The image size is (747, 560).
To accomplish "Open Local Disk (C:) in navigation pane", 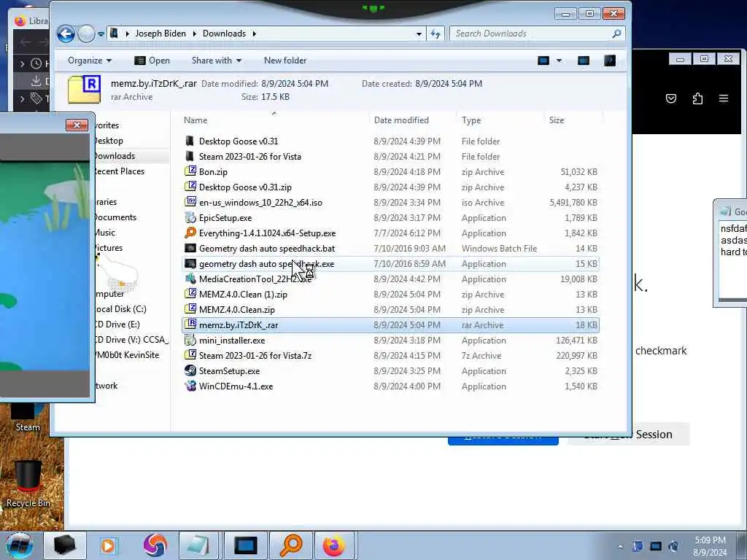I will (120, 309).
